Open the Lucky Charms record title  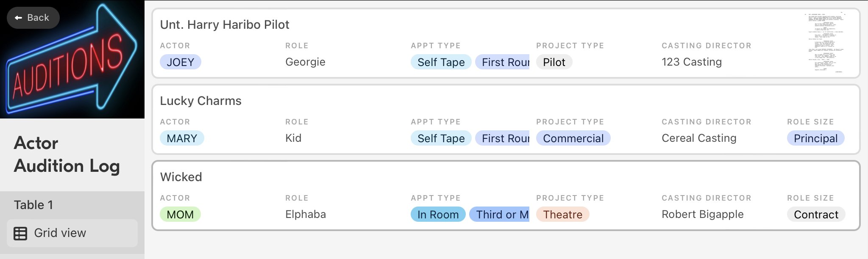(200, 101)
